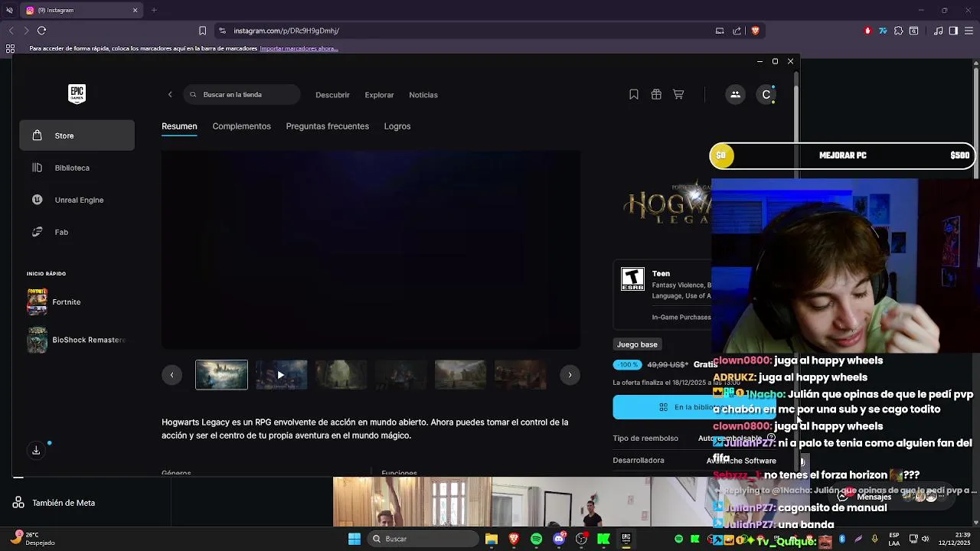Open File Explorer from the taskbar
Viewport: 980px width, 551px height.
coord(492,539)
